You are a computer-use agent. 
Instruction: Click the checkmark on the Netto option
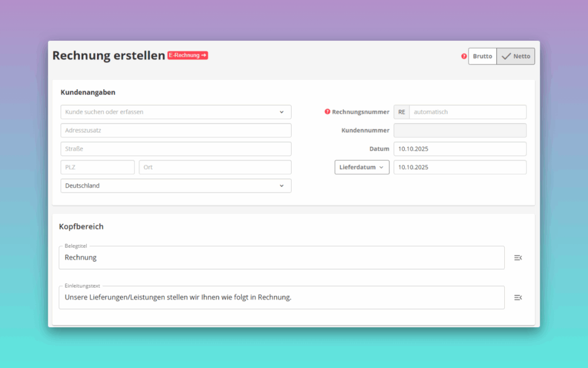[504, 56]
